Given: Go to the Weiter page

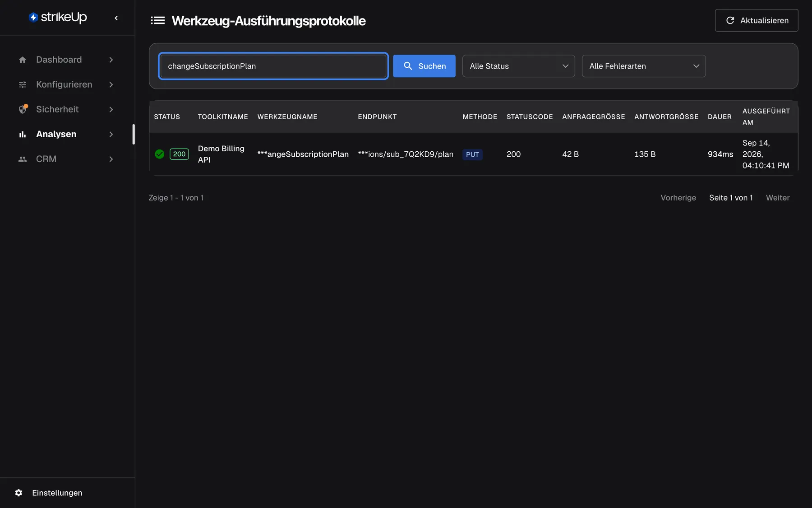Looking at the screenshot, I should (778, 198).
